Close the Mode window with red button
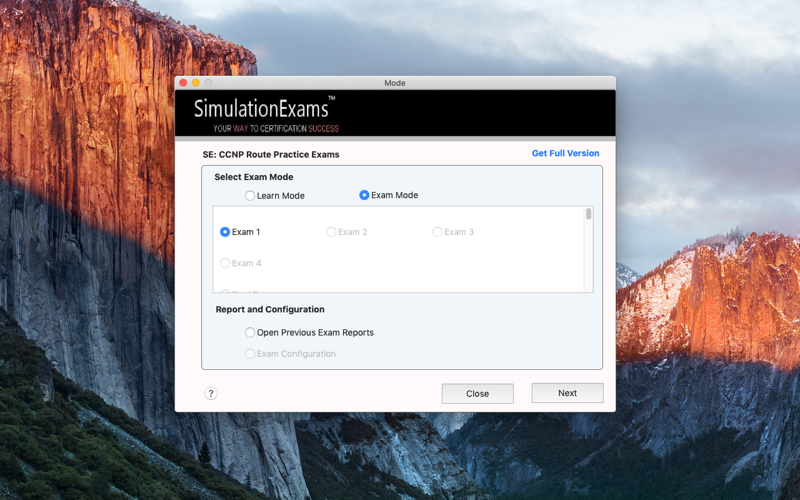 (183, 83)
